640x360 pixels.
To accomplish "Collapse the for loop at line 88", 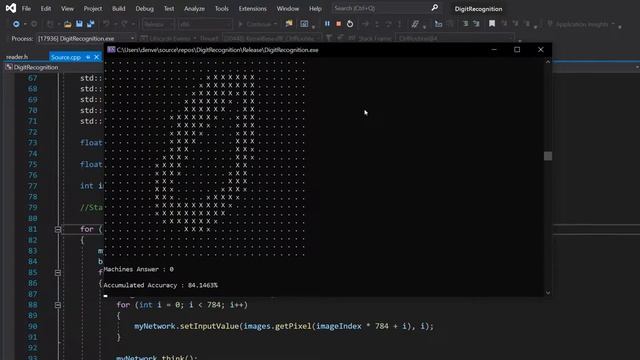I will (58, 305).
